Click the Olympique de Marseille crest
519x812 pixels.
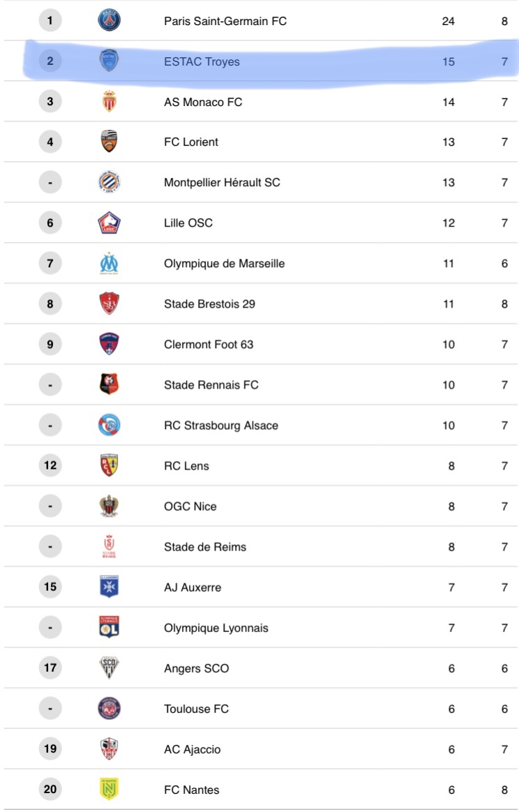[109, 264]
